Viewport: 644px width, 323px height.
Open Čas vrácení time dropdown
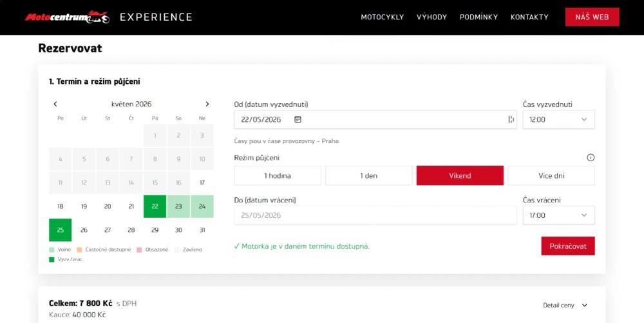coord(558,215)
